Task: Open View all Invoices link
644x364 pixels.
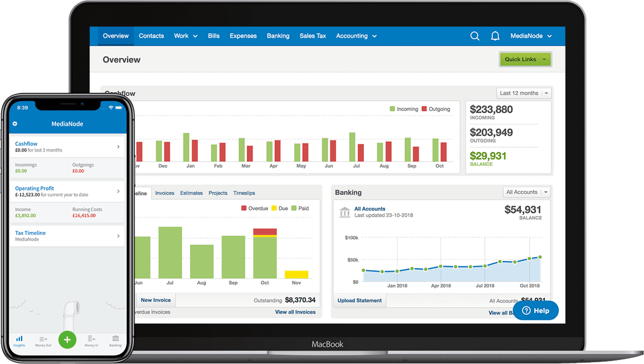Action: (295, 312)
